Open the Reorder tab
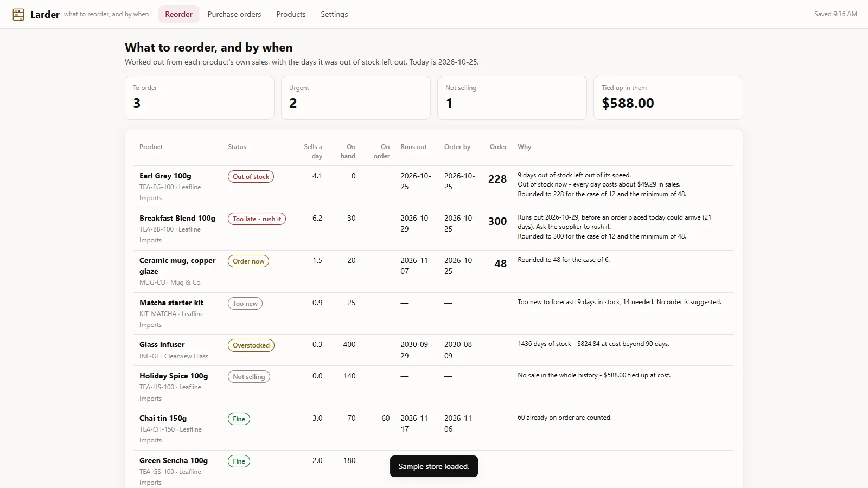 pos(178,15)
